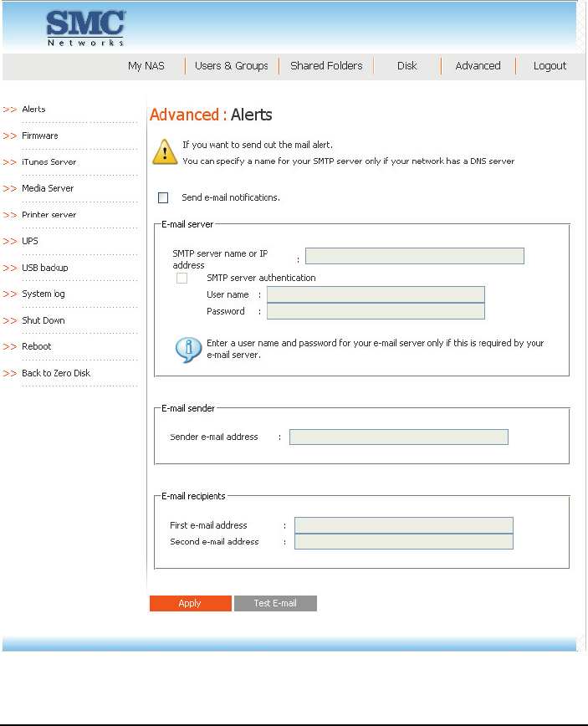Go to Users & Groups tab

tap(232, 66)
